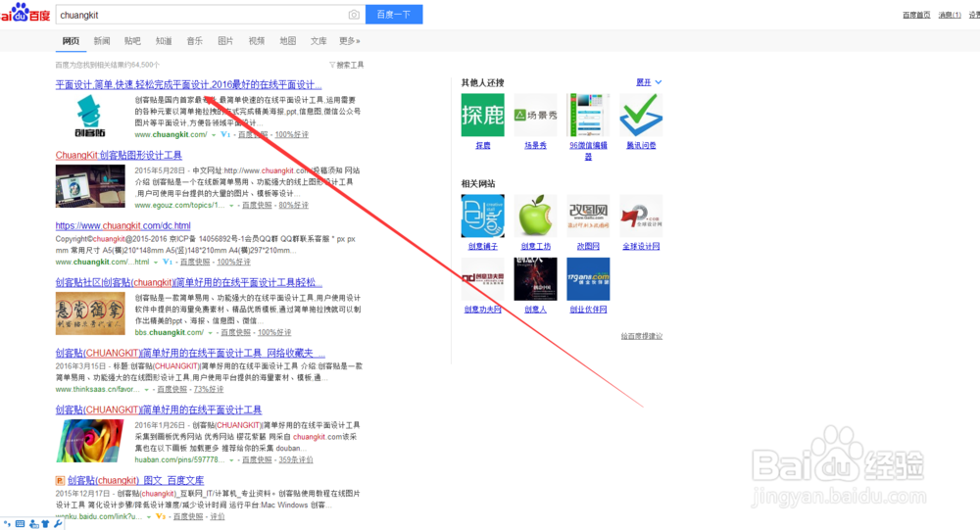Click V1 badge beside www.chuangkit.com/...html

point(168,262)
